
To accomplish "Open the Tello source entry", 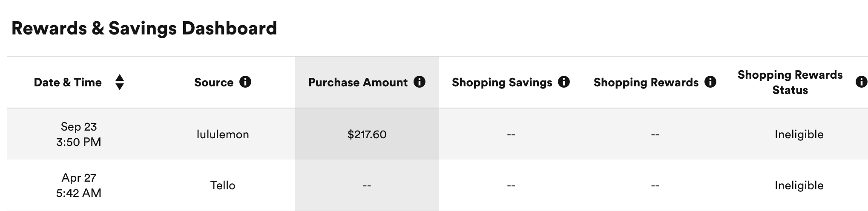I will (223, 185).
